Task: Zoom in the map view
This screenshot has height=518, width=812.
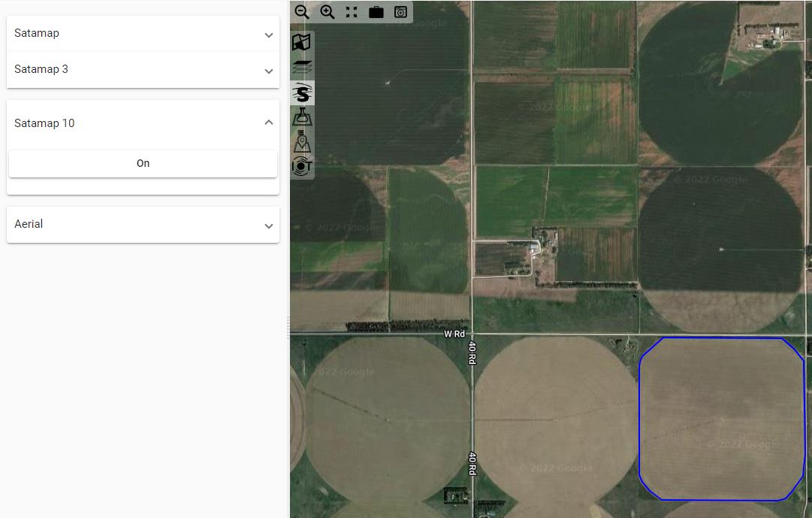Action: [x=327, y=12]
